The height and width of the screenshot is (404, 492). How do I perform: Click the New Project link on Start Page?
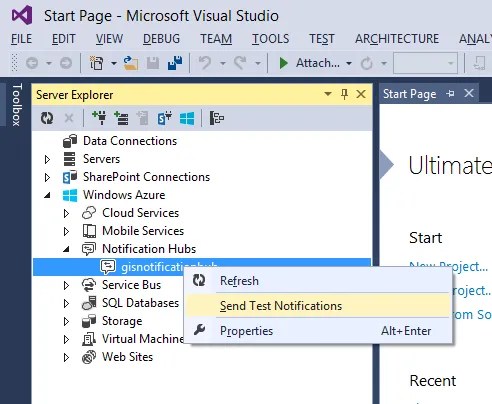pyautogui.click(x=448, y=266)
